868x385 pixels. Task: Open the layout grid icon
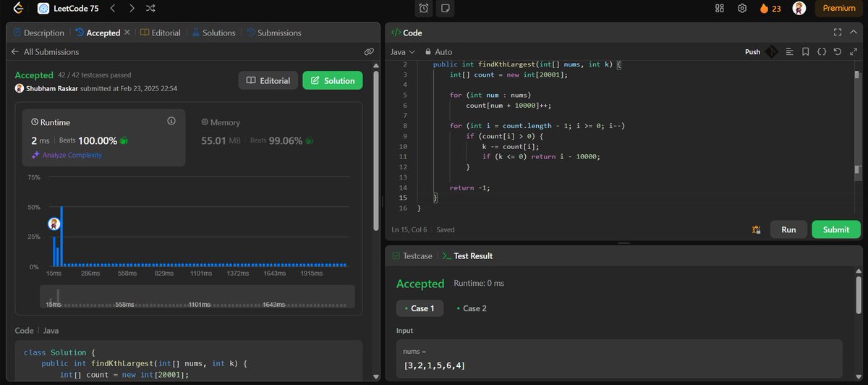pos(719,9)
